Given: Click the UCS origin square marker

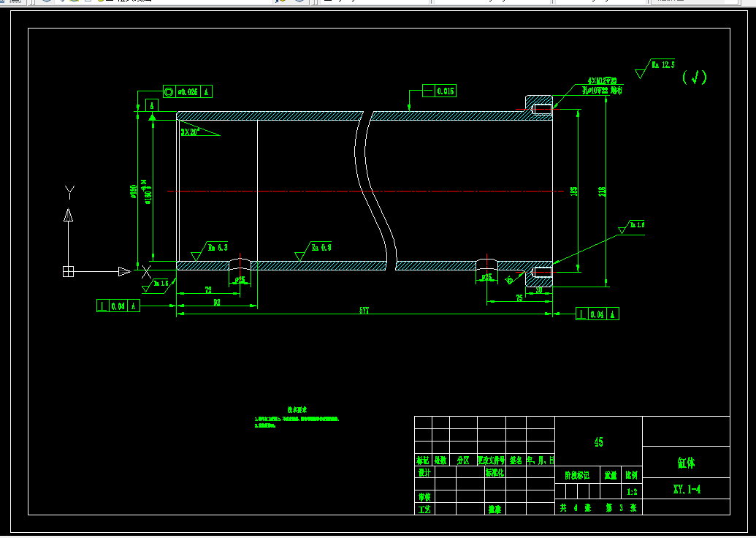Looking at the screenshot, I should point(69,272).
